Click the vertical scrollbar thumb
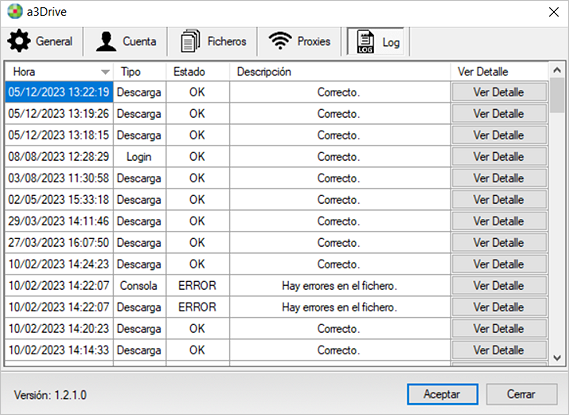Image resolution: width=569 pixels, height=415 pixels. point(557,95)
